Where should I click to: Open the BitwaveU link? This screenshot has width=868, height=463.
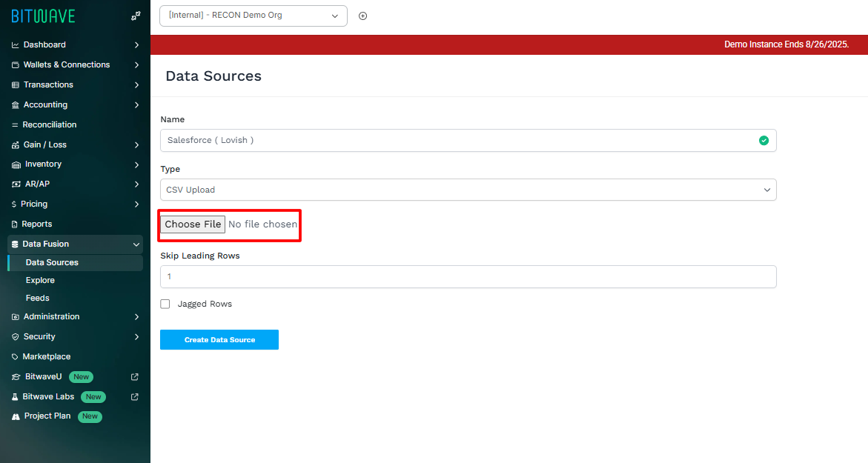point(43,377)
